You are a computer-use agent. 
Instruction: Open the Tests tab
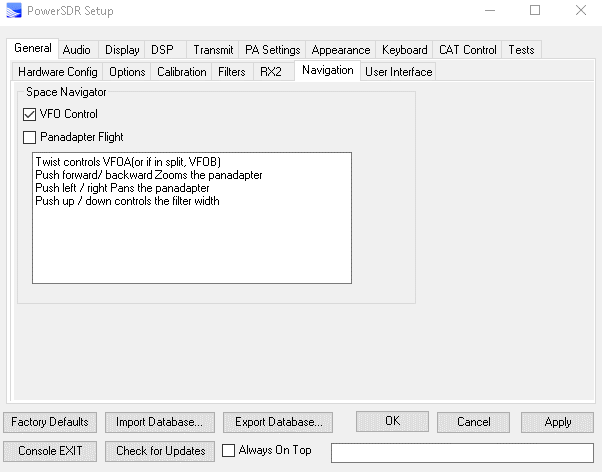[521, 50]
